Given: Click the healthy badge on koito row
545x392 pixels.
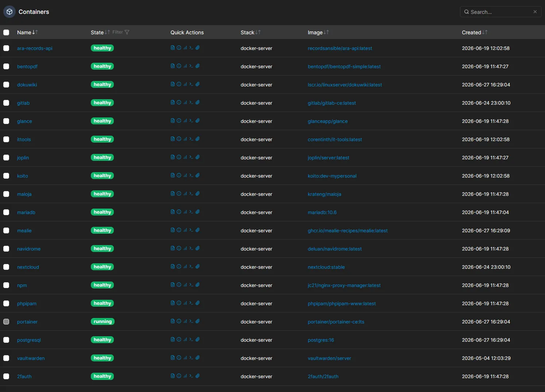Looking at the screenshot, I should tap(102, 176).
